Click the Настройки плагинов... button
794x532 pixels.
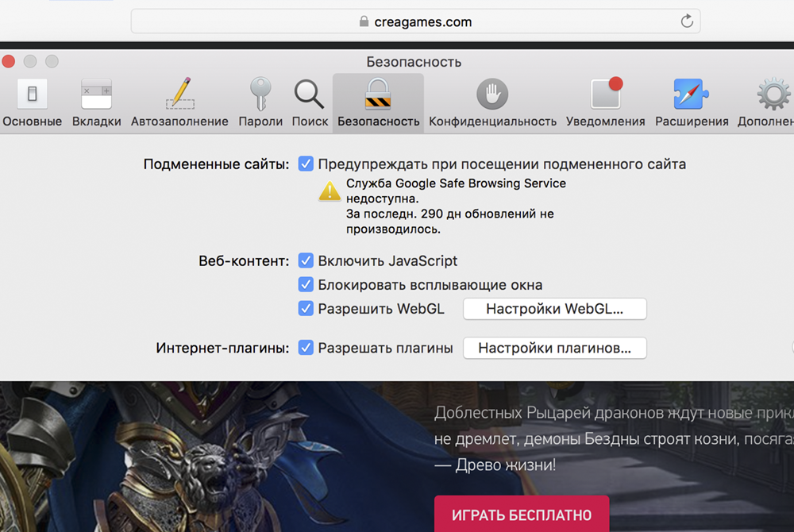click(554, 348)
